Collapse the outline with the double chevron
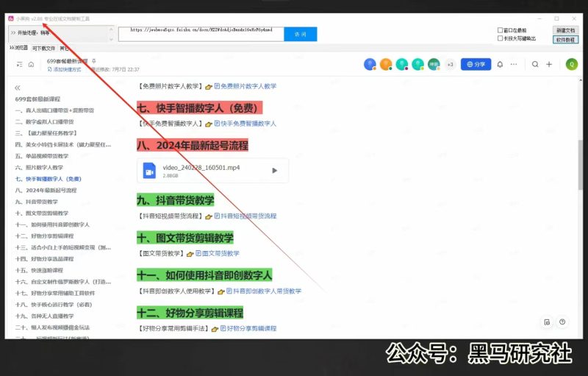588x376 pixels. point(17,88)
